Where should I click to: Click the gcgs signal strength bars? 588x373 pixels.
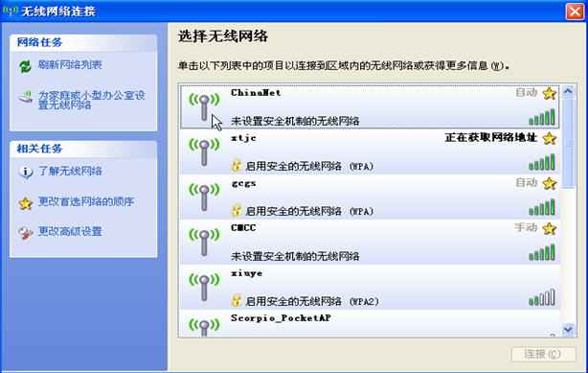tap(542, 207)
